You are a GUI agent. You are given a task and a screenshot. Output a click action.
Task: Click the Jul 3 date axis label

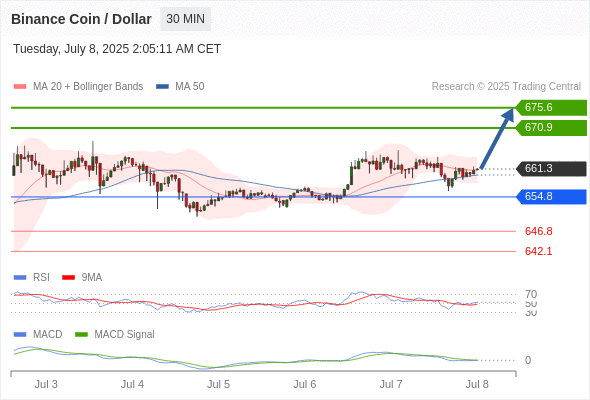[46, 384]
